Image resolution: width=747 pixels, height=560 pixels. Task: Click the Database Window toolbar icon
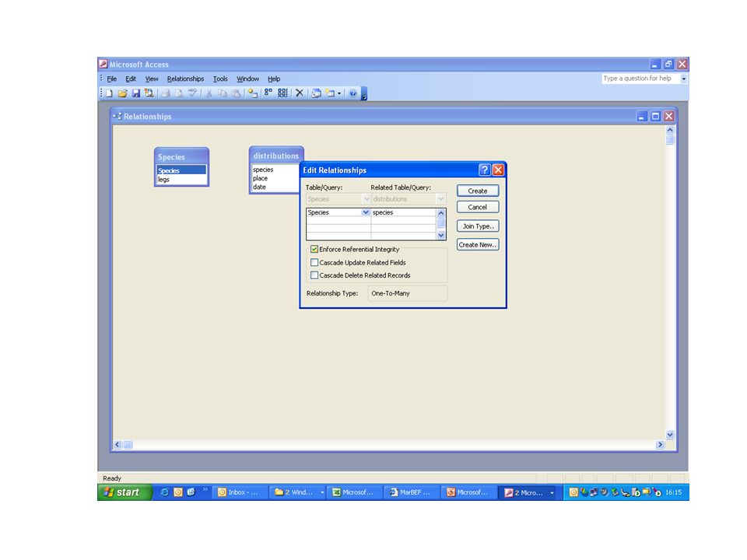coord(316,93)
